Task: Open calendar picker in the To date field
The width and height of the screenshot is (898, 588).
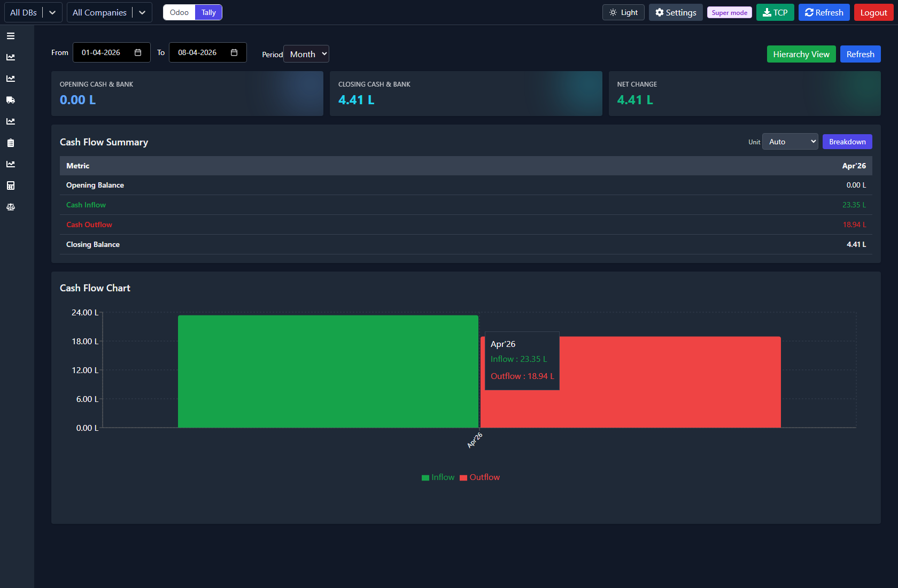Action: (234, 52)
